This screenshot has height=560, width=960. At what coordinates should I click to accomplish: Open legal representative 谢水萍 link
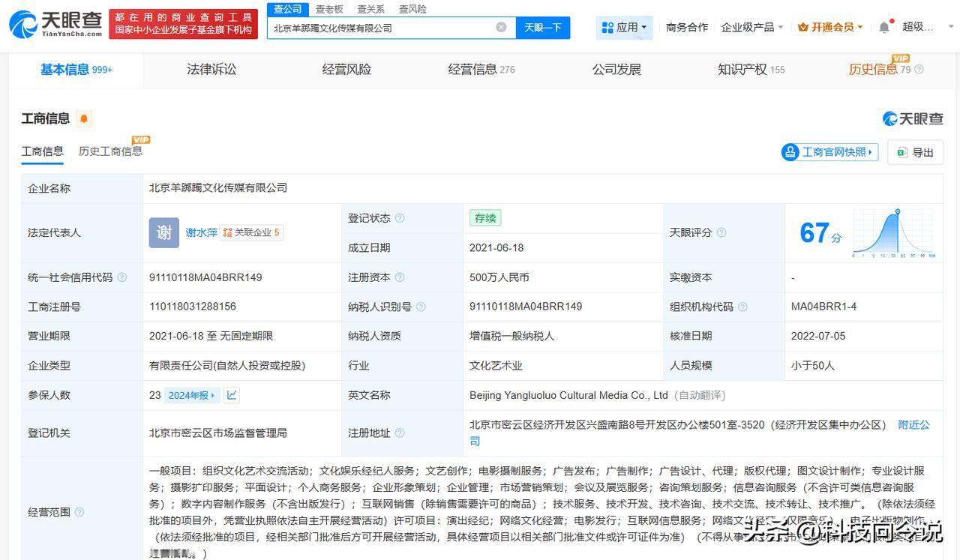tap(201, 232)
